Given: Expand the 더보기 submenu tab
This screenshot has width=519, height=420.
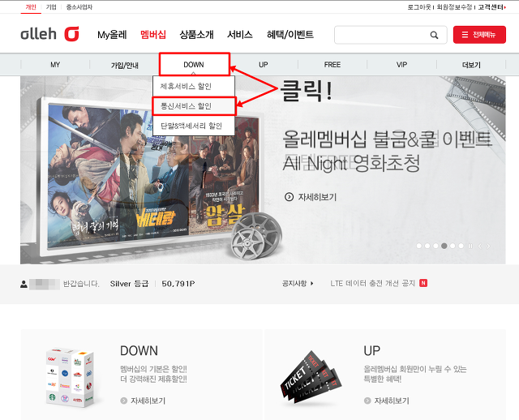Looking at the screenshot, I should (471, 65).
